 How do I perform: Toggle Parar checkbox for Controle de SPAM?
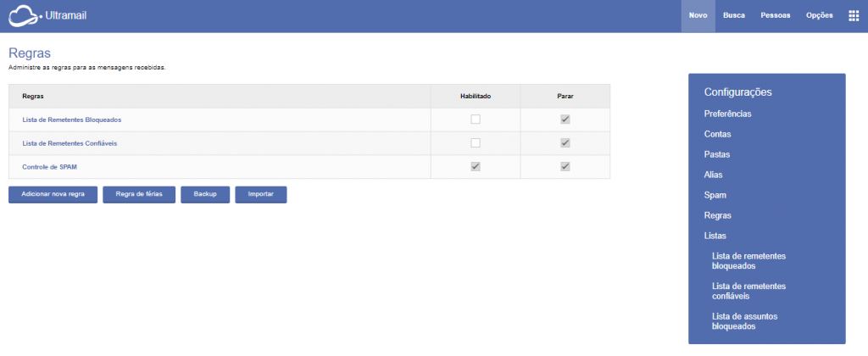(x=565, y=167)
